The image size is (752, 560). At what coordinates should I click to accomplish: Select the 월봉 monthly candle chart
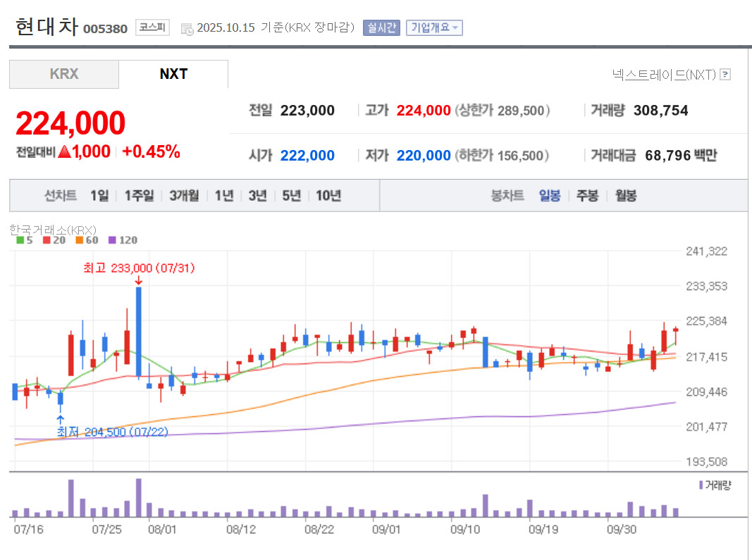pos(626,196)
